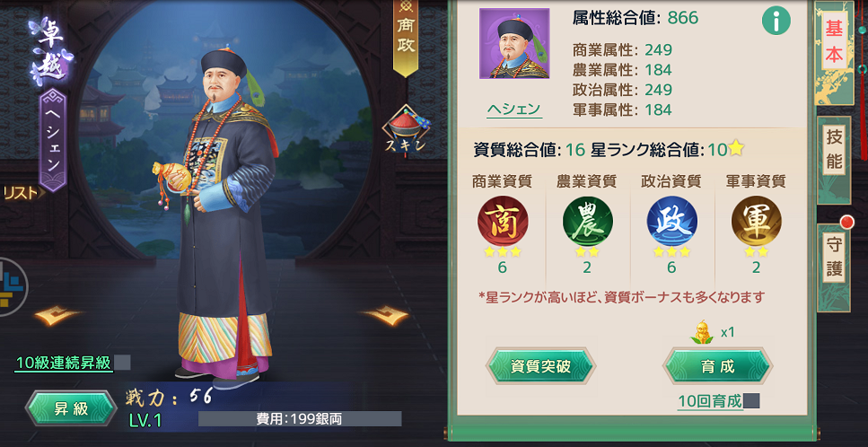The height and width of the screenshot is (447, 868).
Task: Select the 政治資質 blue emblem
Action: [x=671, y=221]
